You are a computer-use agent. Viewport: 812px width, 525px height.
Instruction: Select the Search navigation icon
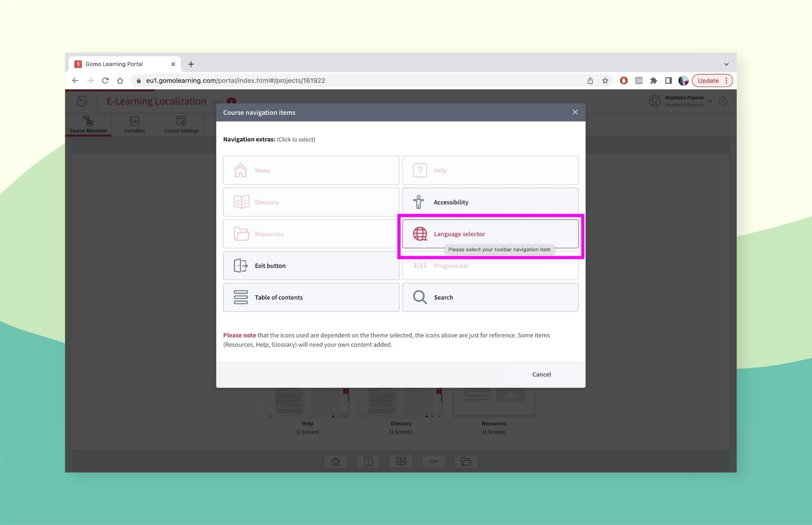point(420,297)
